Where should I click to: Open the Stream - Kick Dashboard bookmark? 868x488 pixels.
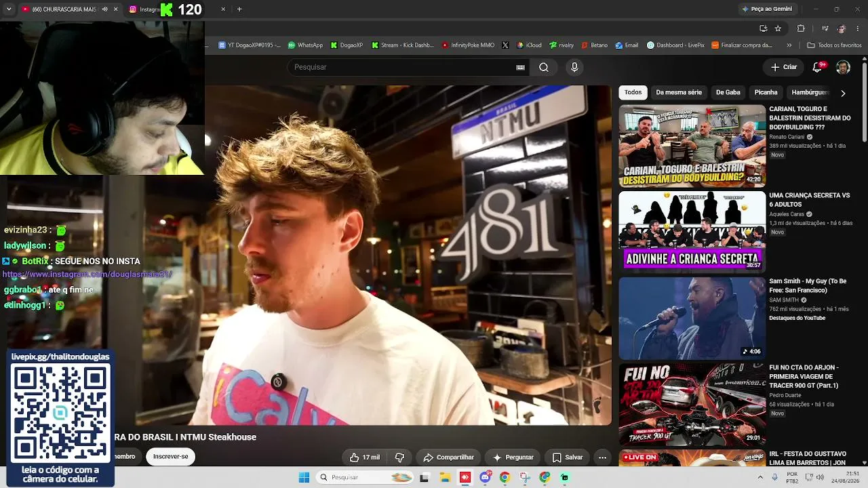[403, 45]
